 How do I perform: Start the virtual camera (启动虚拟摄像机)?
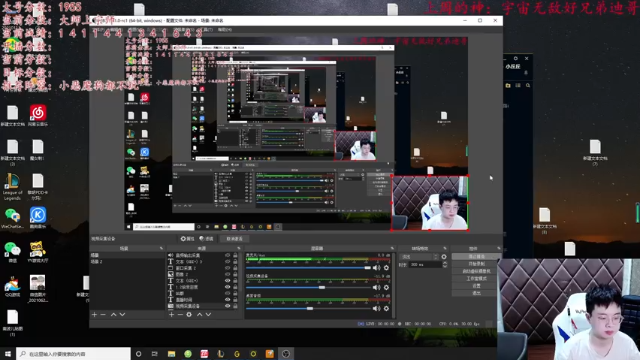coord(476,271)
